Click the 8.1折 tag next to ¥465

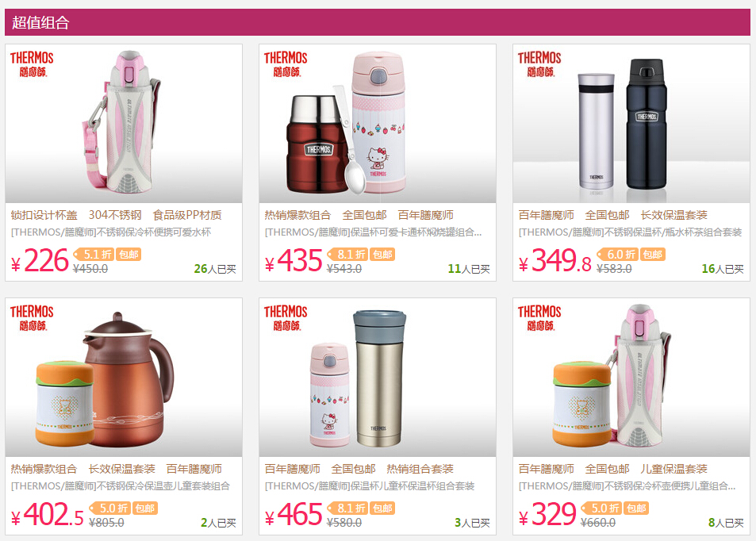[347, 508]
